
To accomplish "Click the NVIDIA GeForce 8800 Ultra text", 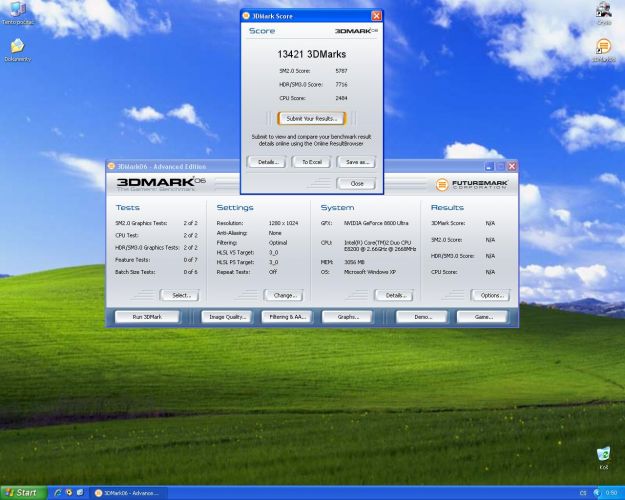I will tap(376, 223).
